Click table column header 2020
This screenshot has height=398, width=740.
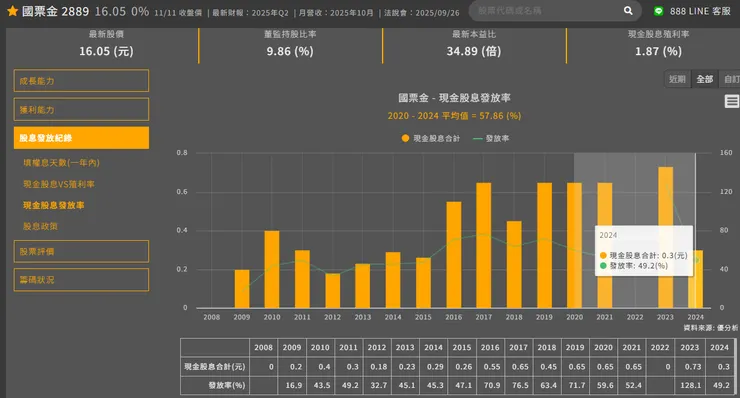click(603, 347)
